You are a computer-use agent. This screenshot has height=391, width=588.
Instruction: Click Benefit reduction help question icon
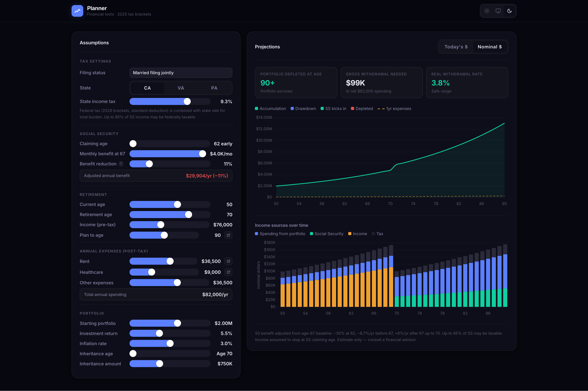[x=121, y=164]
